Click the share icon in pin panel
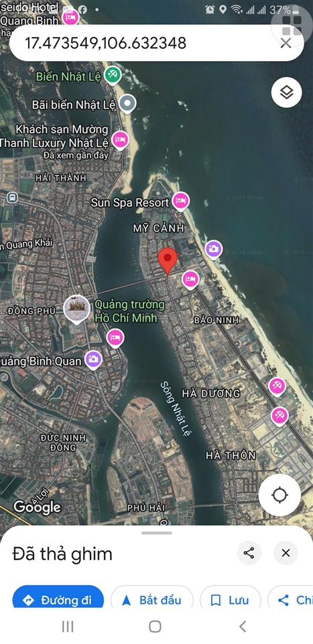313x644 pixels. point(249,553)
